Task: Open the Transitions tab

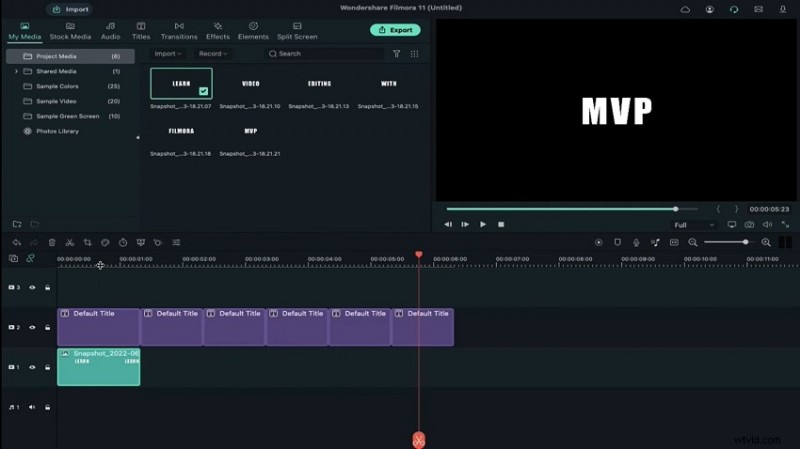Action: click(x=179, y=31)
